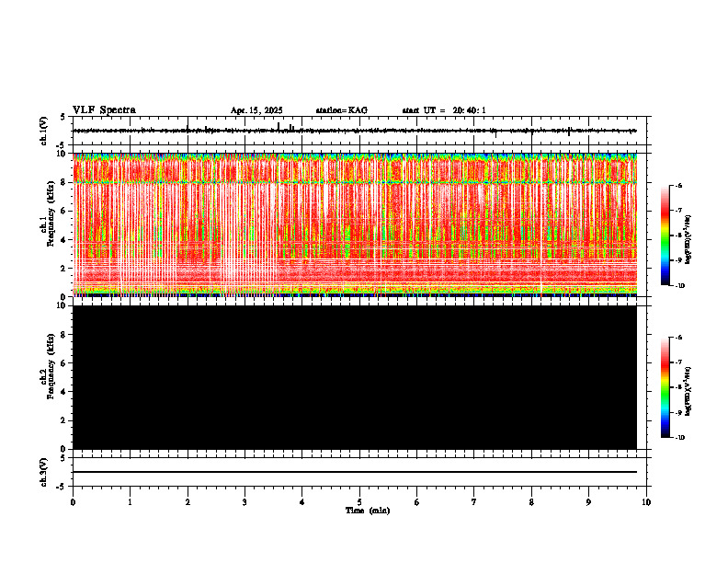The image size is (728, 563).
Task: Click the ch.1 colorful spectrogram plot
Action: pos(355,224)
